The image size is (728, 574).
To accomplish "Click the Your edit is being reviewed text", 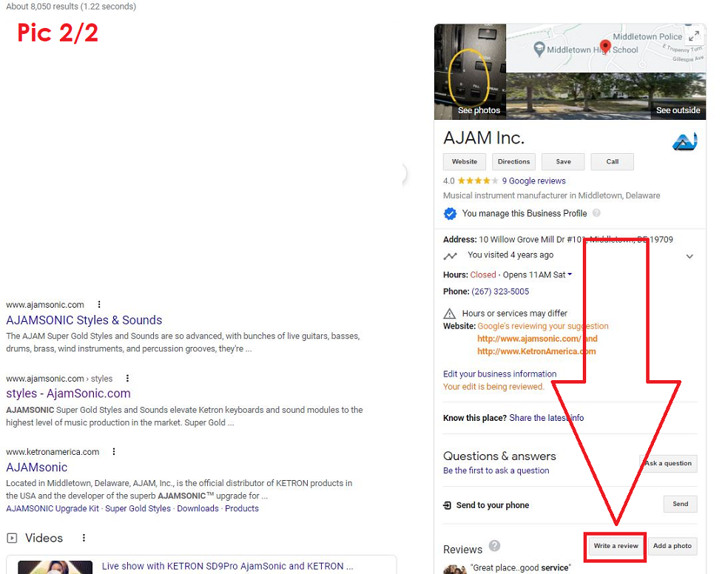I will 493,387.
